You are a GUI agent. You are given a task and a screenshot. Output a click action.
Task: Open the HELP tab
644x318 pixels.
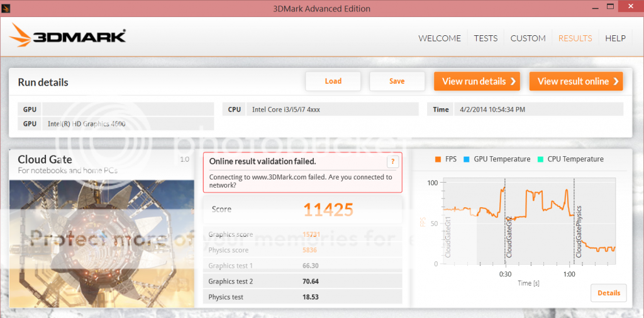click(x=615, y=38)
